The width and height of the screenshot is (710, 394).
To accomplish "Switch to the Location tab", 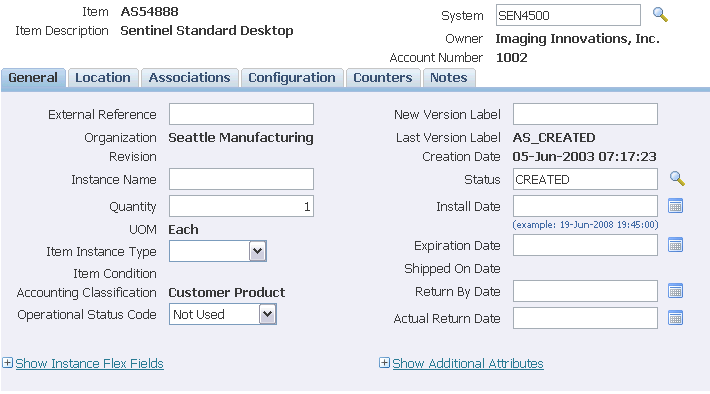I will tap(103, 77).
